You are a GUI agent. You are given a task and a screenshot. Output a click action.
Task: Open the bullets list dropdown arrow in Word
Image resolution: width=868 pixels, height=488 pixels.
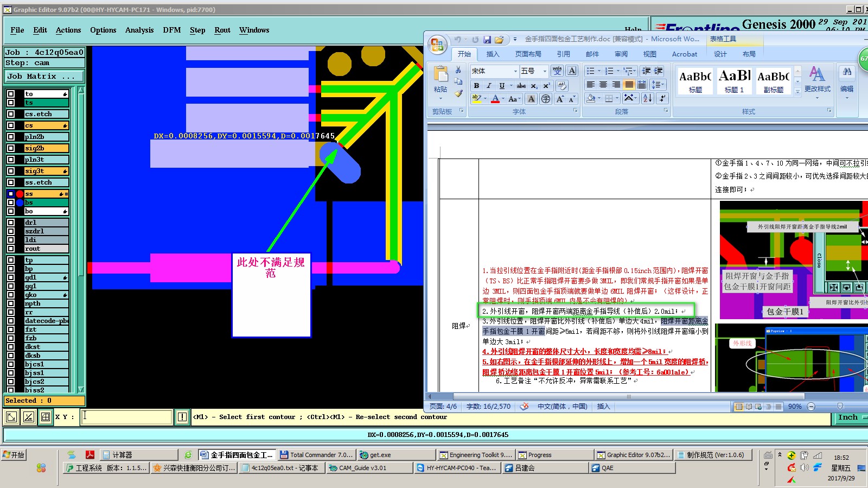pyautogui.click(x=599, y=71)
